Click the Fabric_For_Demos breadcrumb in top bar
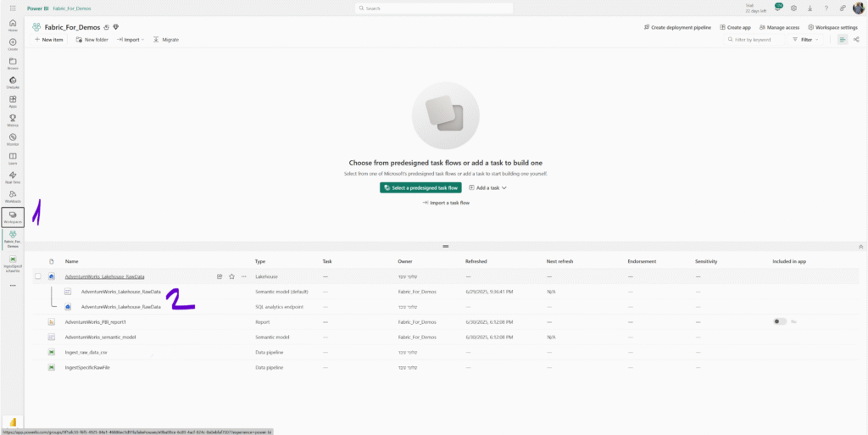The image size is (868, 435). pos(72,8)
